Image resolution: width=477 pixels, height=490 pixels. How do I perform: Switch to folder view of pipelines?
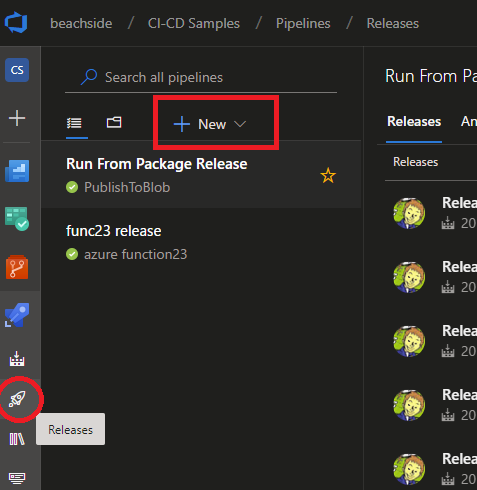click(x=114, y=122)
